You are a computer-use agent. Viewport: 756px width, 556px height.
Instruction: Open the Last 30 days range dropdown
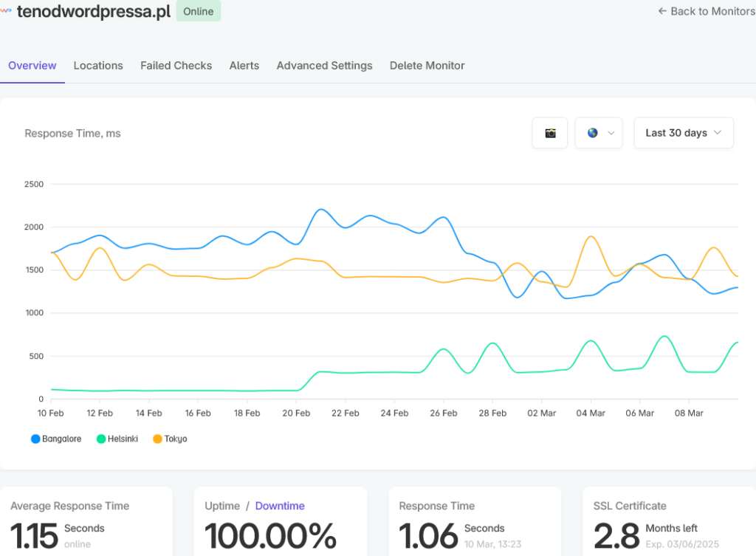click(x=684, y=133)
